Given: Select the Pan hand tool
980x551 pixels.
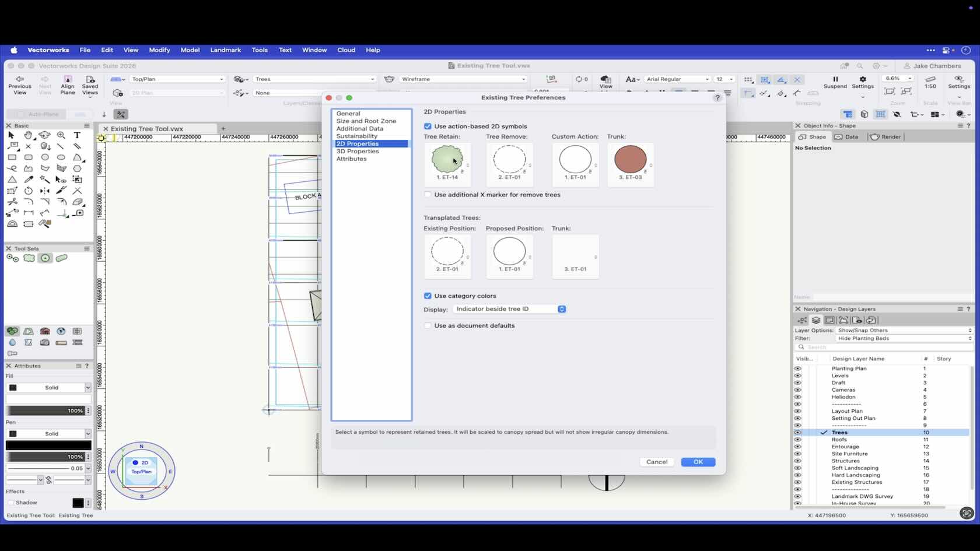Looking at the screenshot, I should (x=28, y=135).
